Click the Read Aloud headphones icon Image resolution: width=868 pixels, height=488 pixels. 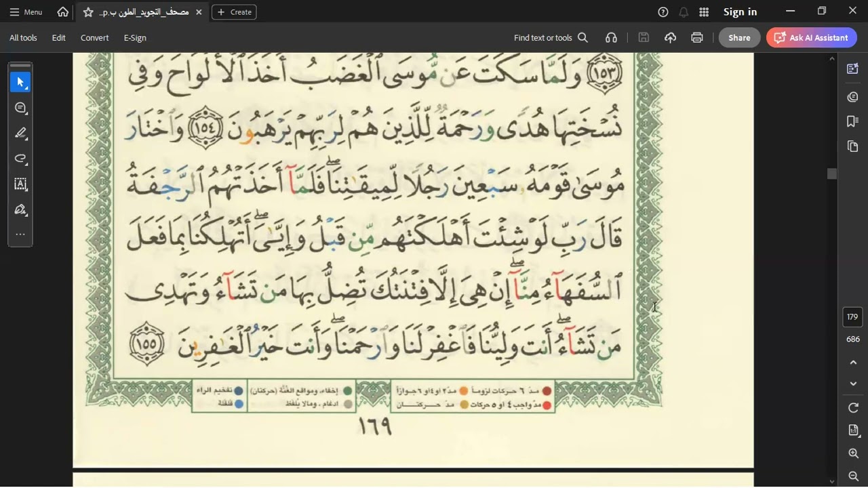(x=611, y=38)
